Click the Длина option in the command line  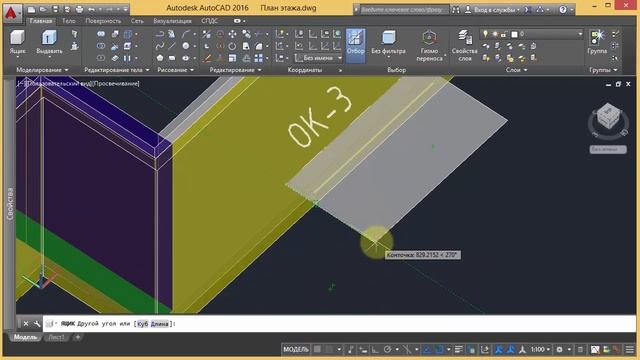coord(159,324)
